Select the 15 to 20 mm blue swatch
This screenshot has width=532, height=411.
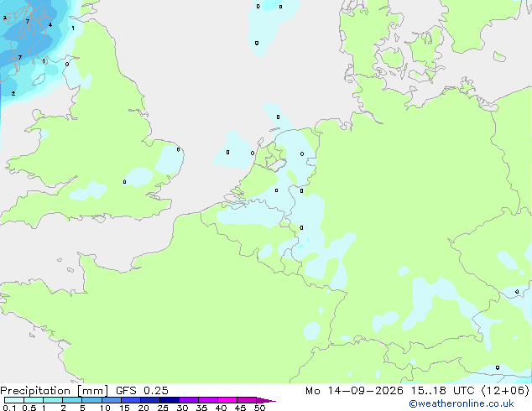(131, 400)
